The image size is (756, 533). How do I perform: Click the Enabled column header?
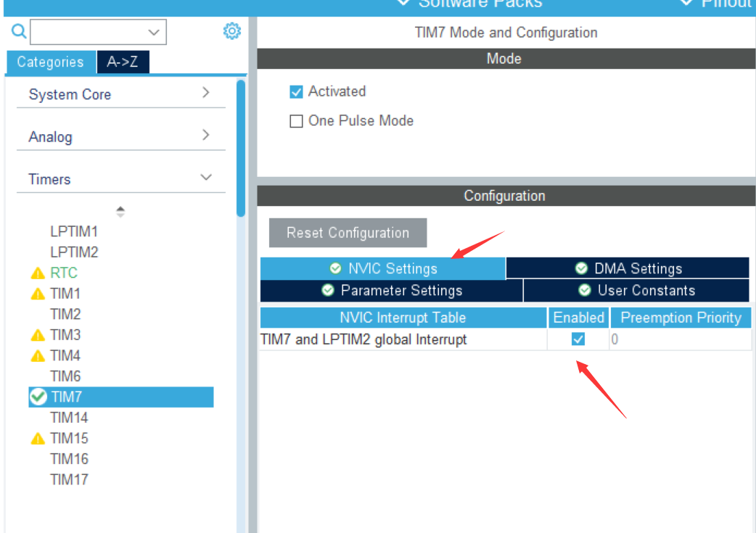pos(578,318)
